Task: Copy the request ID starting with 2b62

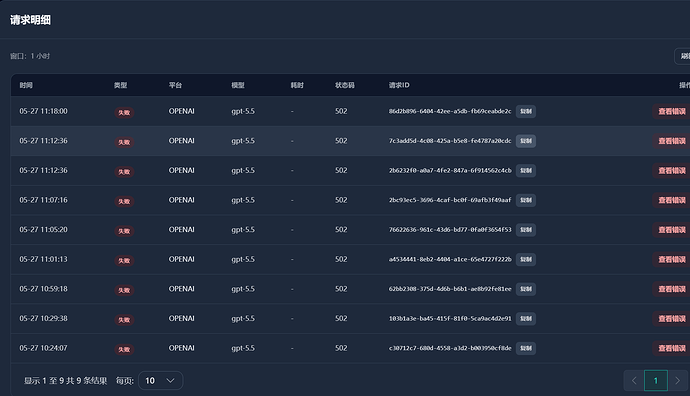Action: (x=526, y=170)
